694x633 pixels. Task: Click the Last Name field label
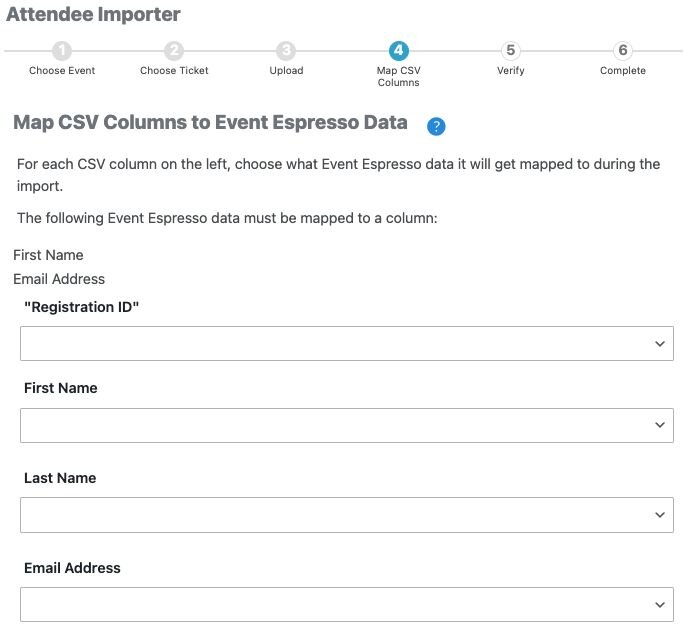[60, 478]
